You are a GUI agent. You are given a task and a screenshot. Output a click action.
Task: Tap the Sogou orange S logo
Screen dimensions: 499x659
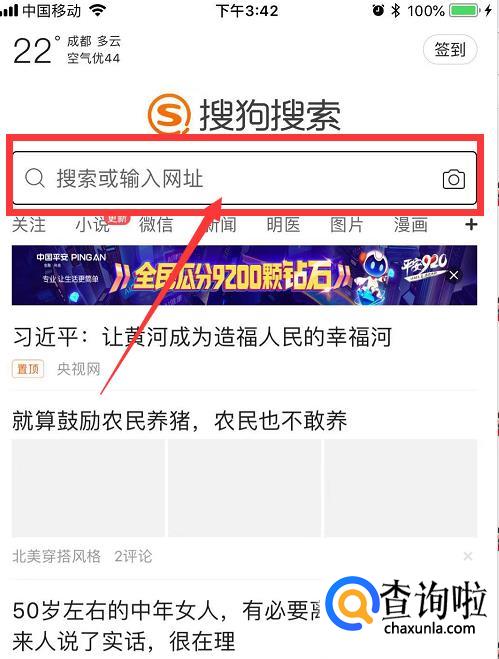[x=169, y=114]
